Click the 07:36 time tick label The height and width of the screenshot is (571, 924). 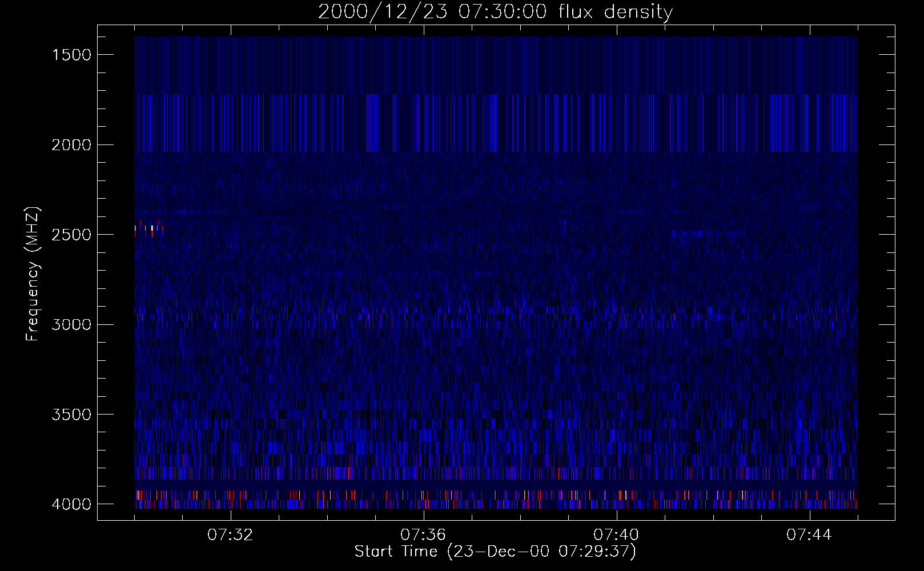click(423, 535)
